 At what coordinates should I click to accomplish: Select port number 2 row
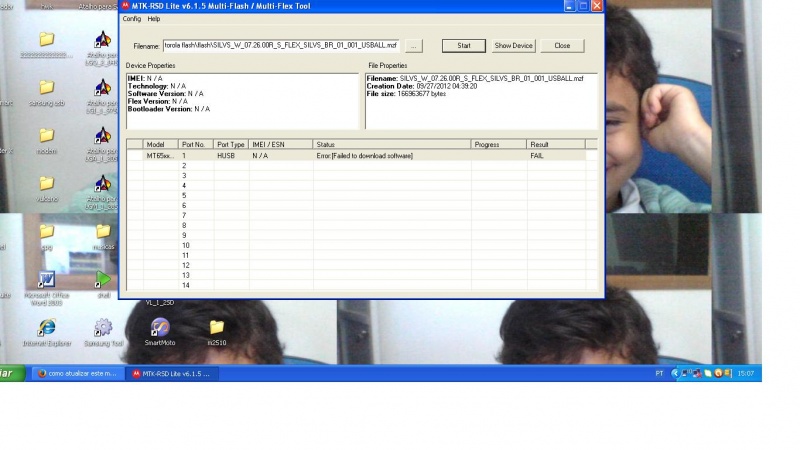(362, 166)
